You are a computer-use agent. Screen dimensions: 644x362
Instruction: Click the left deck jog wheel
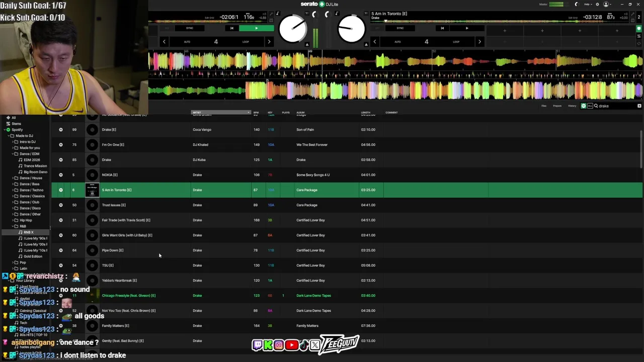click(293, 29)
